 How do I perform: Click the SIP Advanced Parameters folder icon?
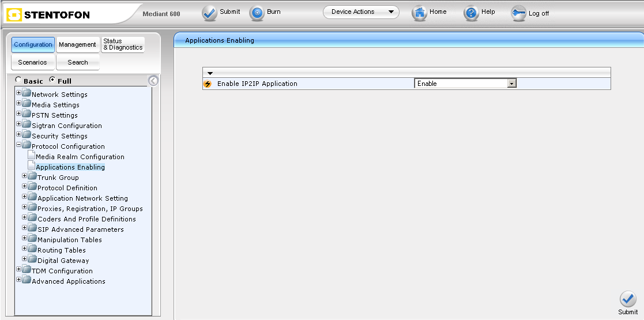coord(32,228)
